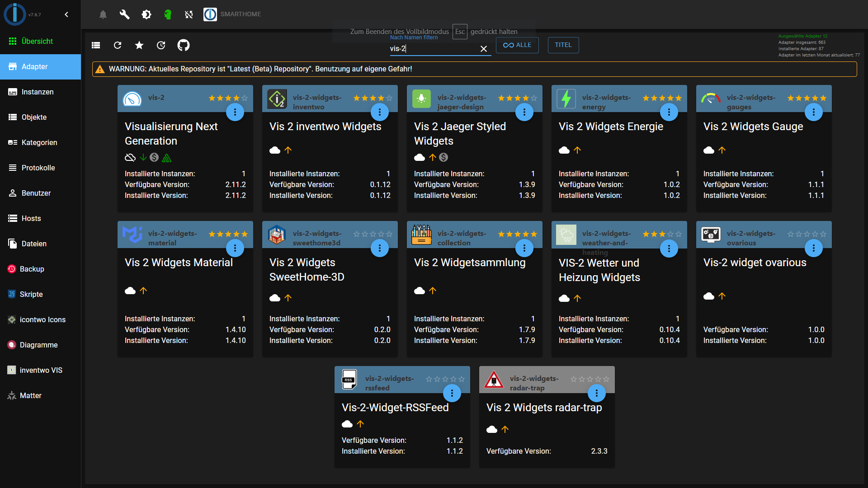This screenshot has height=488, width=868.
Task: Toggle expert mode head icon
Action: pos(168,14)
